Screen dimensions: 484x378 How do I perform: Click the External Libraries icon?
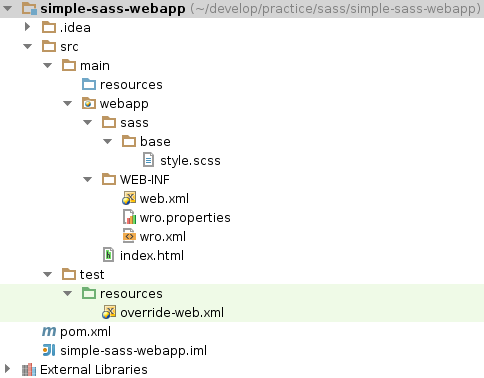click(29, 369)
